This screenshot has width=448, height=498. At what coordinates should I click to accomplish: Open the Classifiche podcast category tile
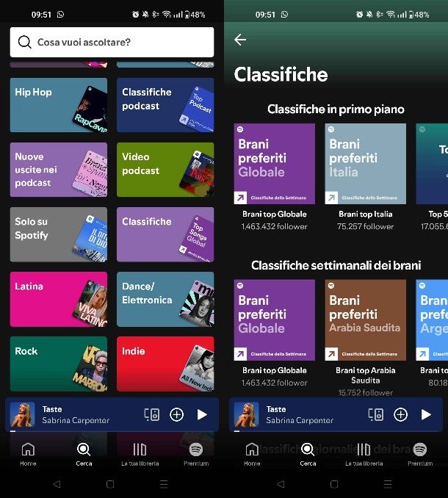(165, 105)
